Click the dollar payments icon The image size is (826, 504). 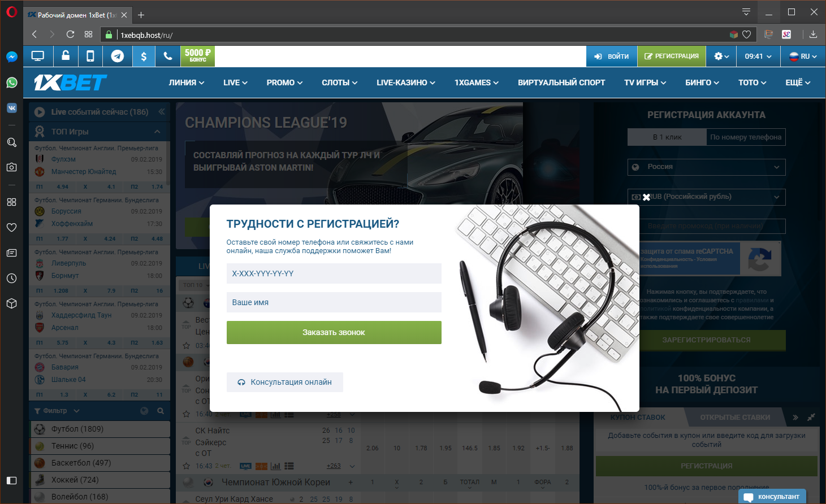click(144, 56)
